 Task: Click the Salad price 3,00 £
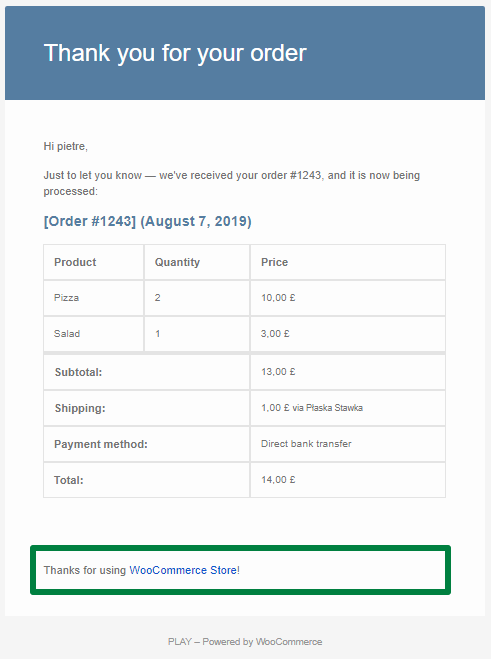click(275, 334)
